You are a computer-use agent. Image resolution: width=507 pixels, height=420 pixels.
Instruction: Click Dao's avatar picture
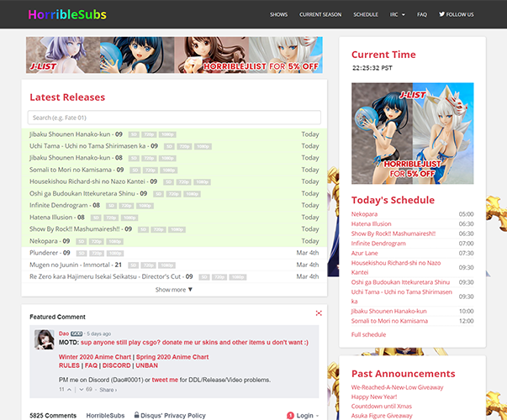(x=45, y=339)
